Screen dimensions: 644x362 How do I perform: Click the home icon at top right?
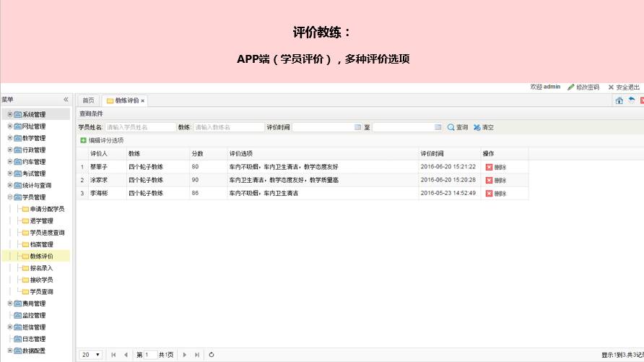[619, 100]
